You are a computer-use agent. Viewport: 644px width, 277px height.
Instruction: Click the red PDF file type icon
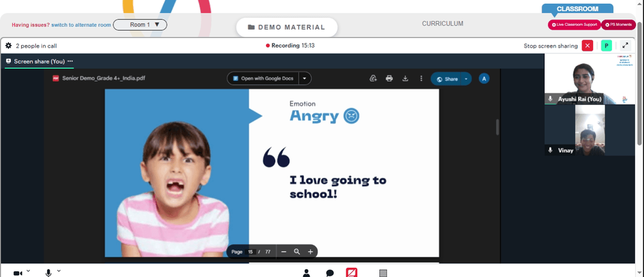tap(56, 79)
